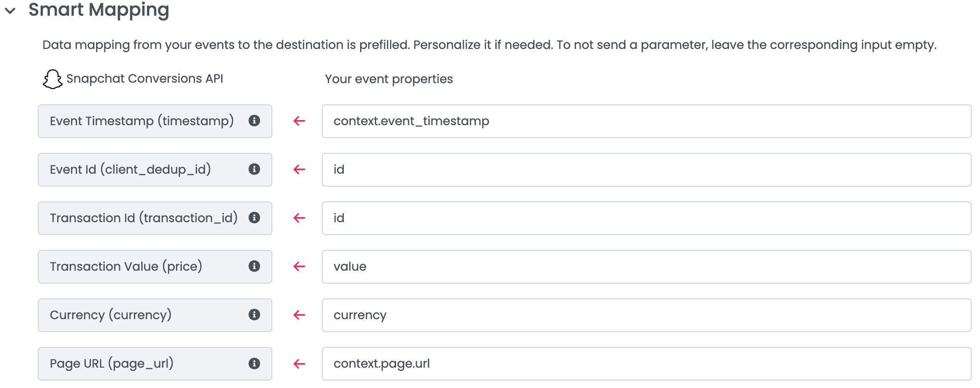Click the Smart Mapping section heading
The image size is (980, 388).
pyautogui.click(x=99, y=10)
